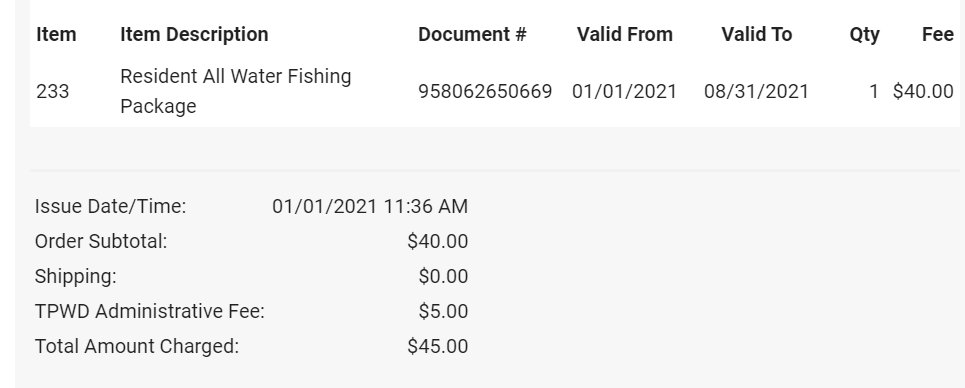Click the Valid To column header
Viewport: 965px width, 388px height.
click(x=756, y=34)
